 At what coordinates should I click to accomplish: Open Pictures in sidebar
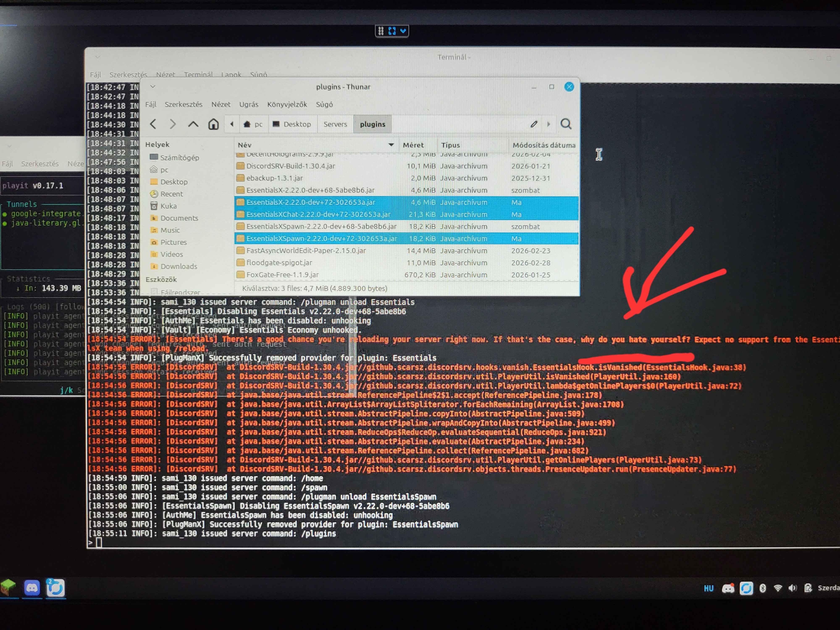[x=169, y=242]
